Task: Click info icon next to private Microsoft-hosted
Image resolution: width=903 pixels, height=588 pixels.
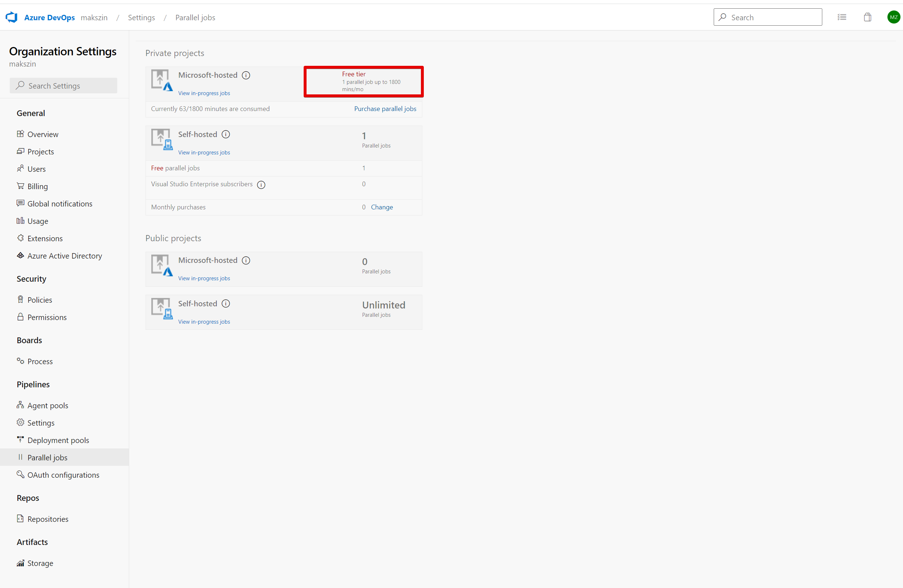Action: 246,76
